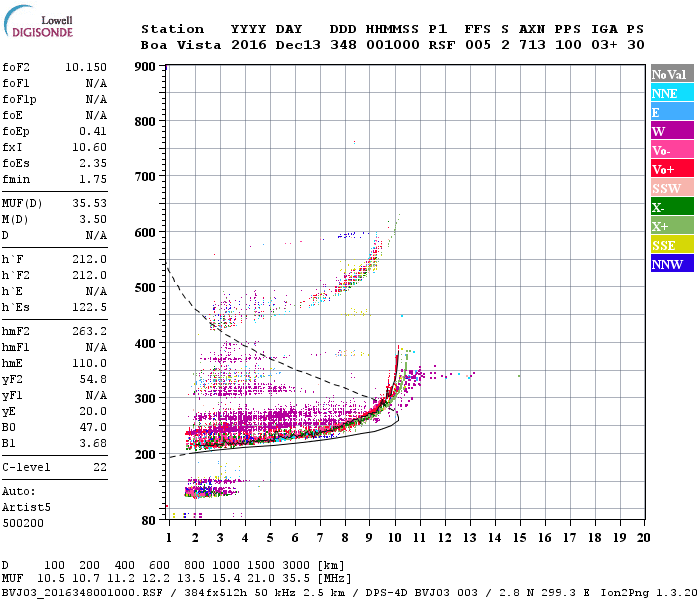This screenshot has height=600, width=700.
Task: Click the hmF2 value 263.2
Action: (89, 332)
